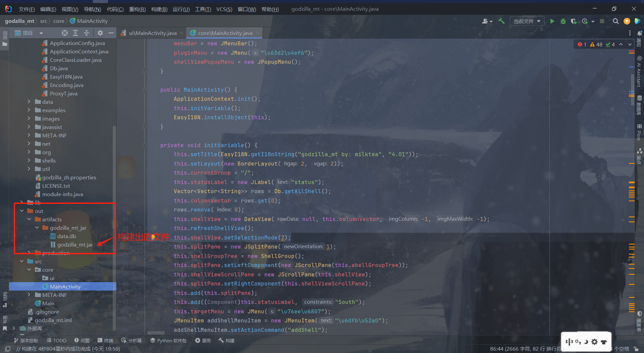This screenshot has height=353, width=644.
Task: Toggle read-only lock icon in status bar
Action: click(x=636, y=349)
